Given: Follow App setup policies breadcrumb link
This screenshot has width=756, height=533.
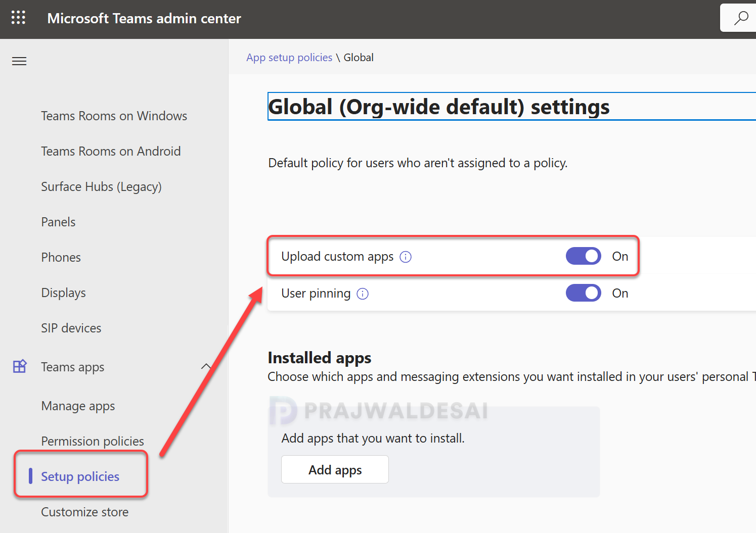Looking at the screenshot, I should tap(289, 58).
